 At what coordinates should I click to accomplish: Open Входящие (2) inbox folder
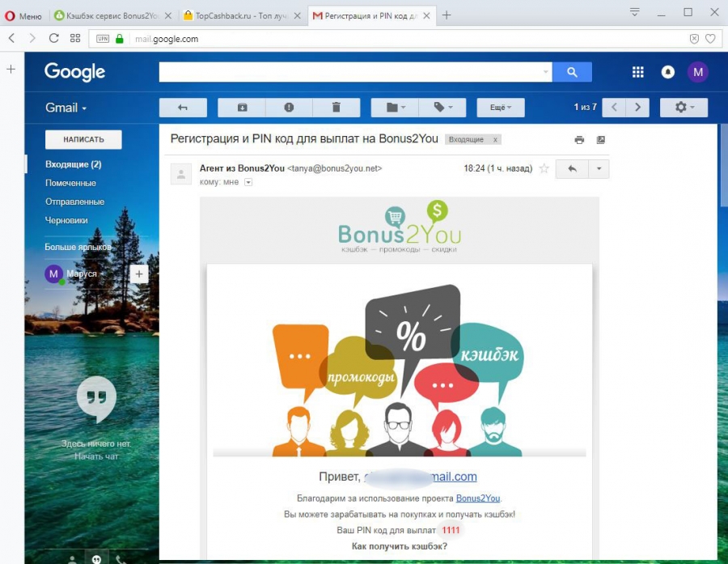pos(74,164)
